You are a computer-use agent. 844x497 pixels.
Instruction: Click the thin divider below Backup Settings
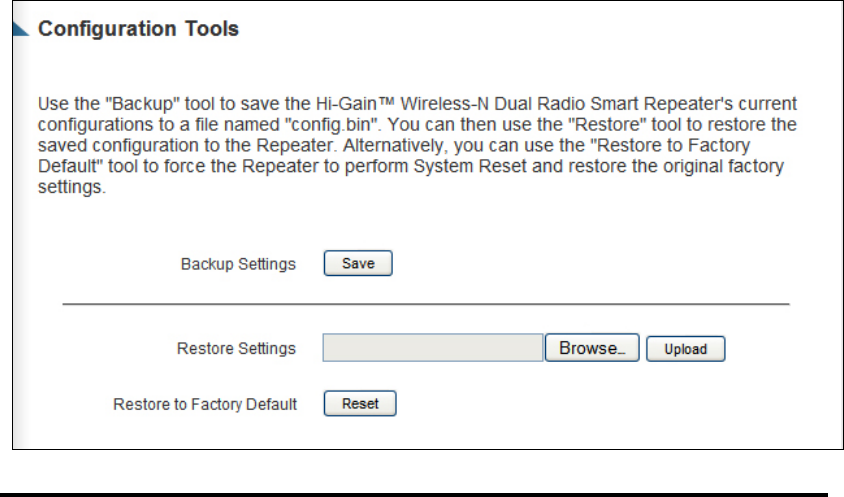426,302
